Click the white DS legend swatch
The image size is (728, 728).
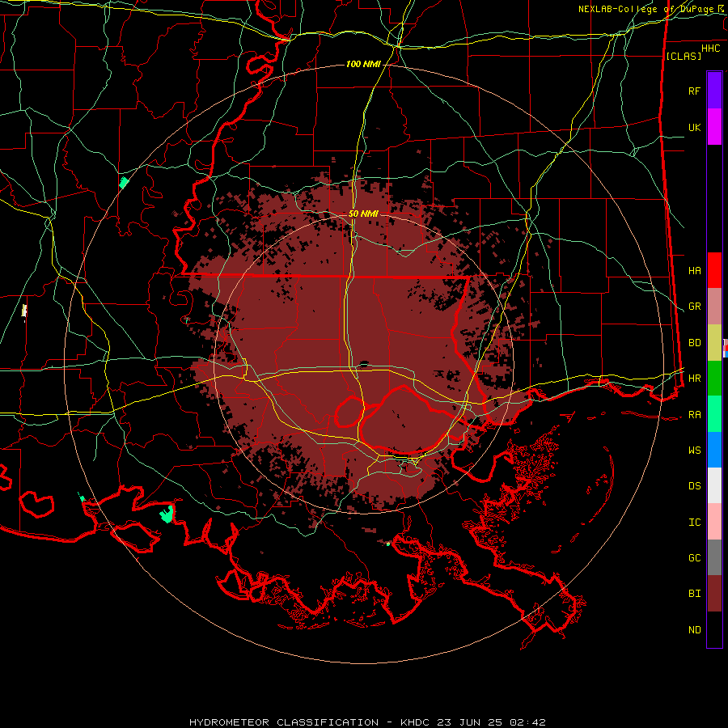coord(714,485)
